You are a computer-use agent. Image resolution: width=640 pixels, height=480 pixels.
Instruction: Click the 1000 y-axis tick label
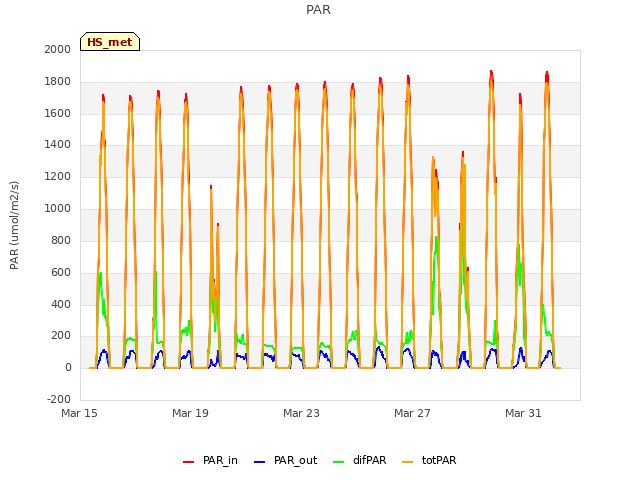[x=58, y=209]
